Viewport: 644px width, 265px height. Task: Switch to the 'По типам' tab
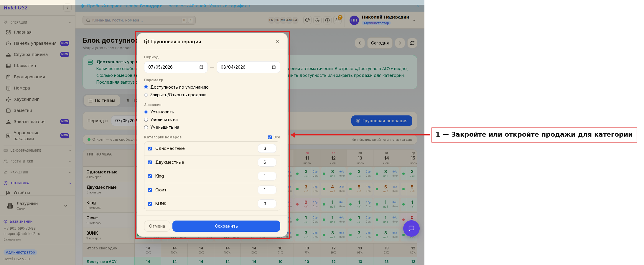[x=102, y=100]
